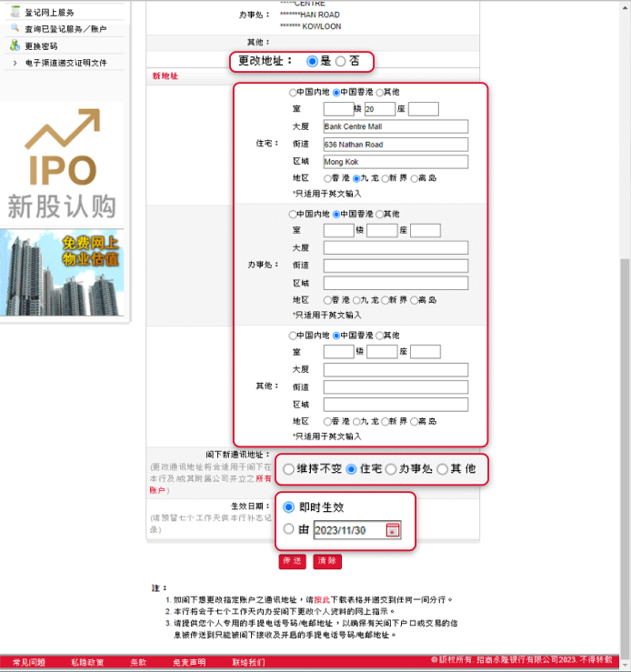Choose 新界 district for residential address
This screenshot has height=672, width=631.
pos(386,179)
